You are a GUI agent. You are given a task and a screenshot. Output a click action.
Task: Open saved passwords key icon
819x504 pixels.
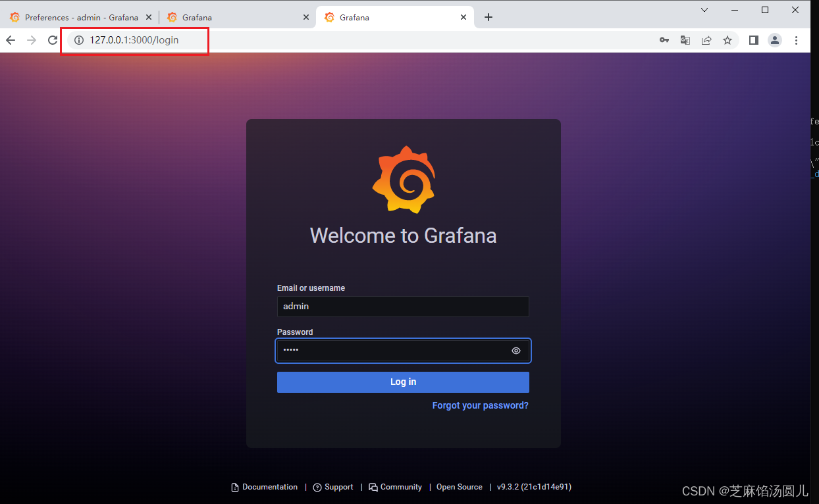(664, 40)
